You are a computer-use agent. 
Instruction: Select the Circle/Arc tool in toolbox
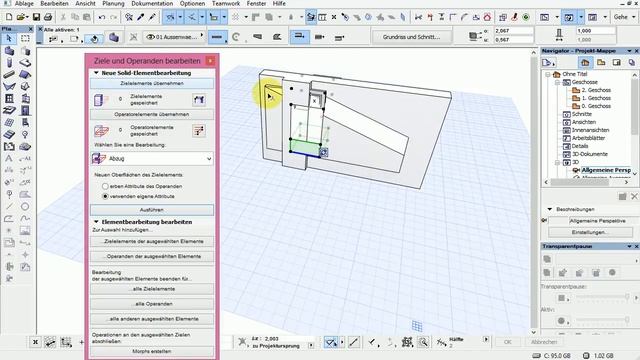point(25,207)
